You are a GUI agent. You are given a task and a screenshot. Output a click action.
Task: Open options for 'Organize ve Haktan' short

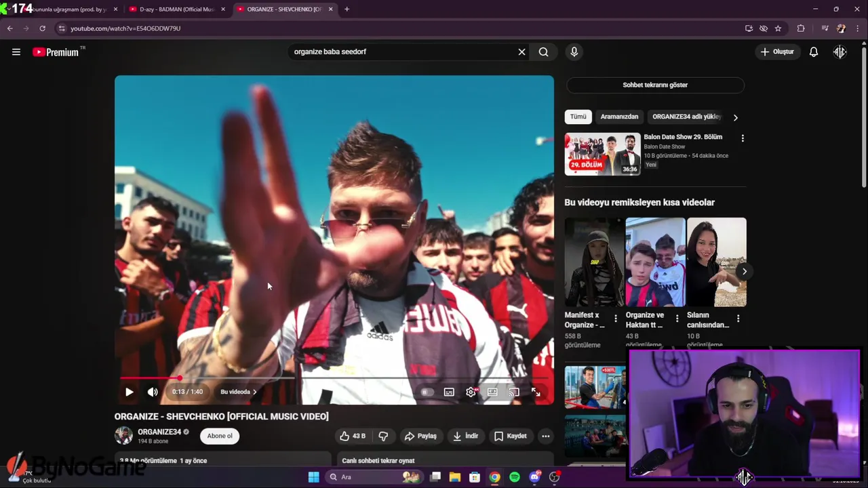(677, 319)
